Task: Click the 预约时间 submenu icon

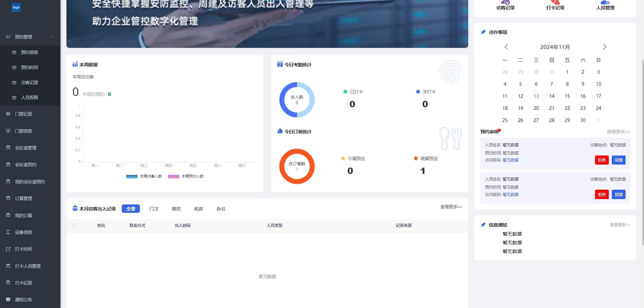Action: [x=14, y=67]
